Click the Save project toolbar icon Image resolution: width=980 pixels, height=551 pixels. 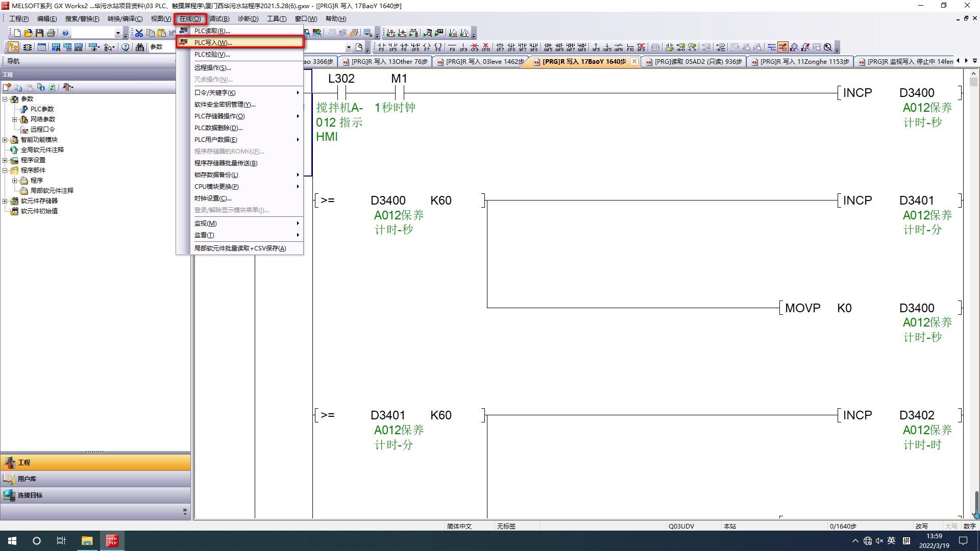(39, 33)
